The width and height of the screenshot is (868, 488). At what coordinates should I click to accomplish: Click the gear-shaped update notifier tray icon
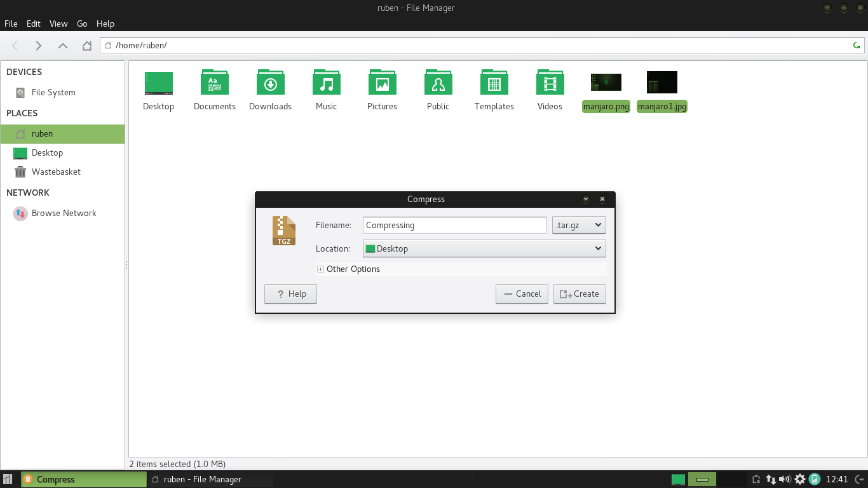coord(800,479)
